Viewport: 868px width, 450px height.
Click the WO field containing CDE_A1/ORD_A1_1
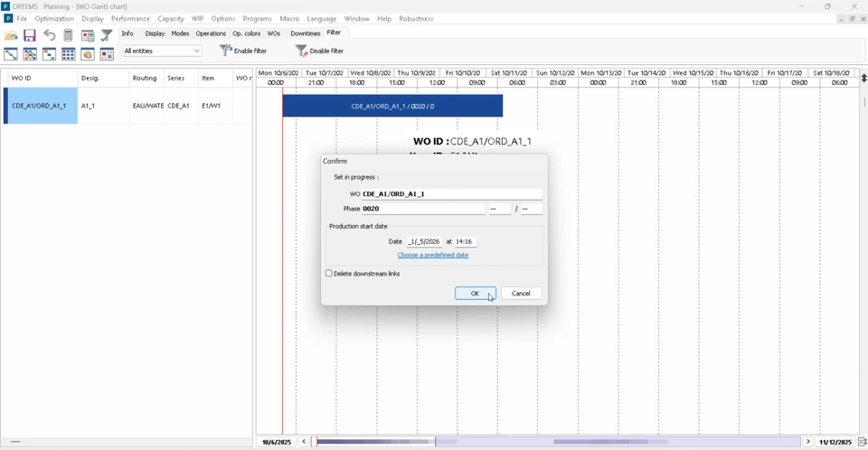pyautogui.click(x=452, y=193)
